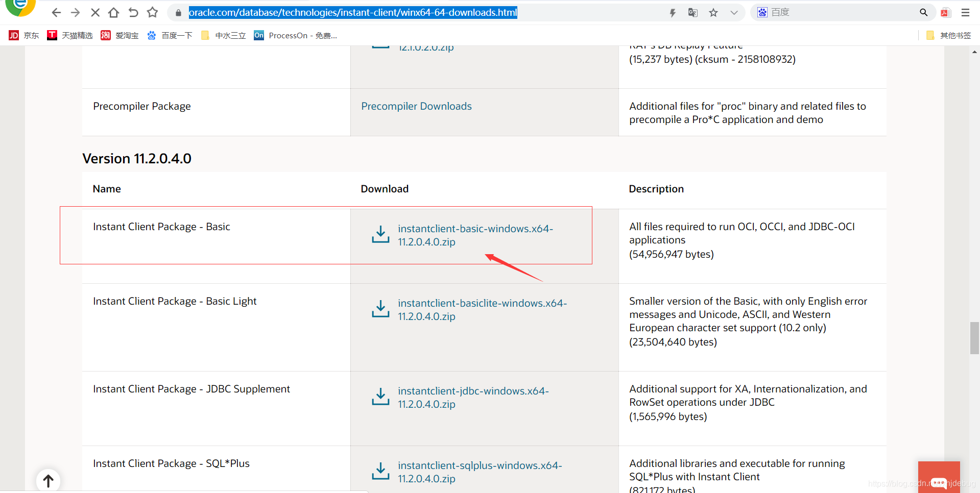The image size is (980, 493).
Task: Click the lock security icon in address bar
Action: (x=178, y=13)
